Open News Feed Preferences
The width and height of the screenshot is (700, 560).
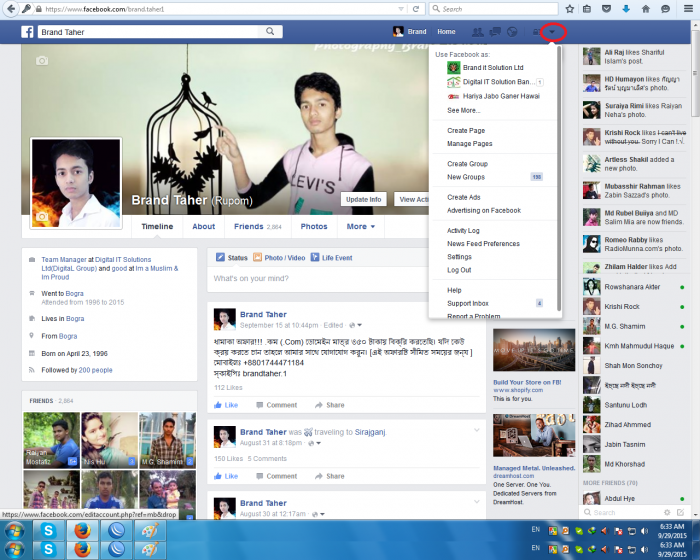[x=483, y=243]
